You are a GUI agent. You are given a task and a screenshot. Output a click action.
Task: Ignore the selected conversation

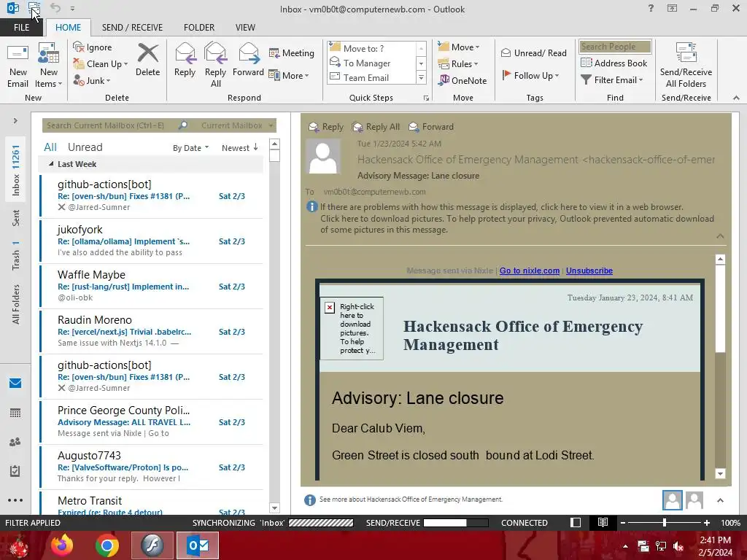click(93, 47)
